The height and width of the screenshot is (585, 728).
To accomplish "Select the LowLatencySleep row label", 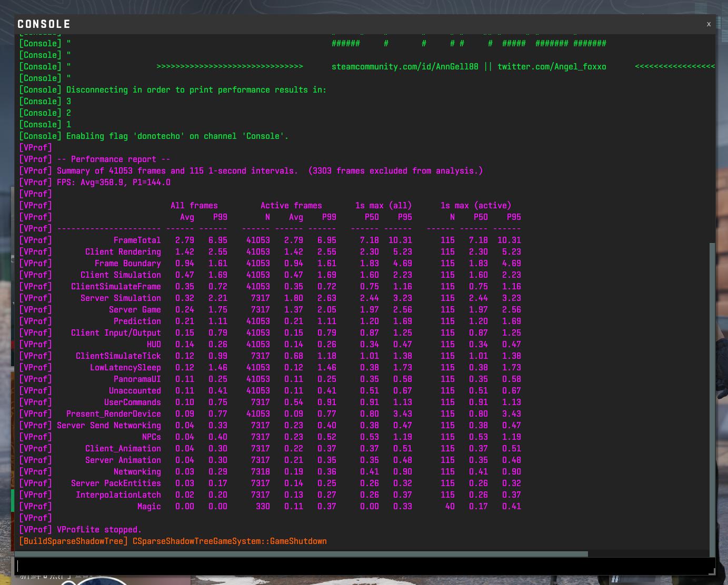I will pos(125,368).
